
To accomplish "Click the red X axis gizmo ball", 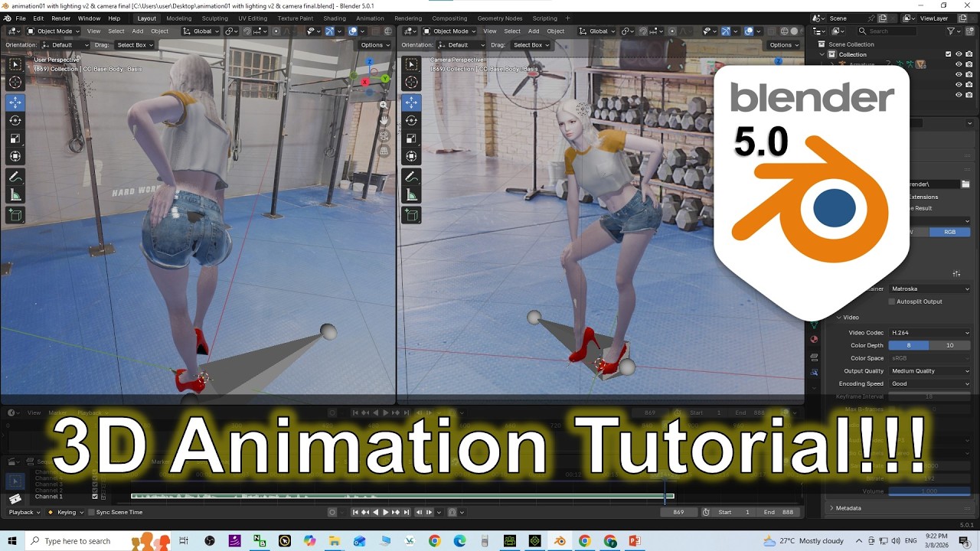I will pyautogui.click(x=365, y=82).
